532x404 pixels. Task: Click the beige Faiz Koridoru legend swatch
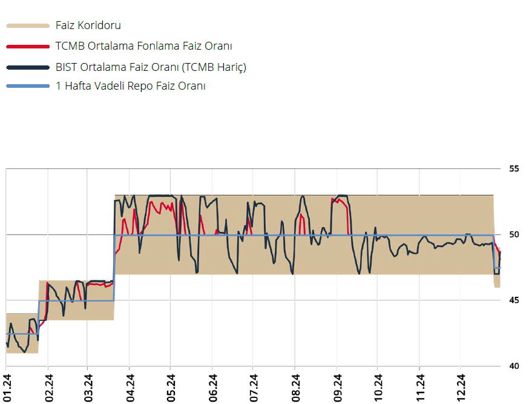(x=28, y=26)
